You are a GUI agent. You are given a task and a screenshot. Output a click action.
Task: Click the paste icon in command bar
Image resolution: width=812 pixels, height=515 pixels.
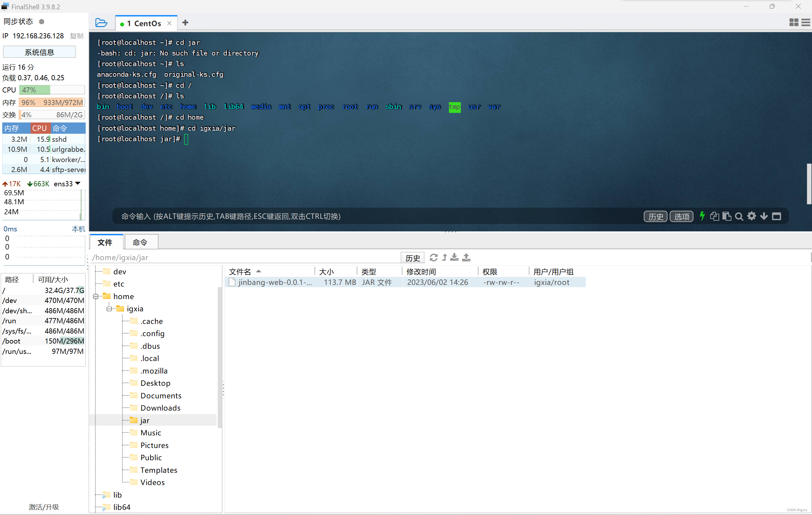point(727,216)
